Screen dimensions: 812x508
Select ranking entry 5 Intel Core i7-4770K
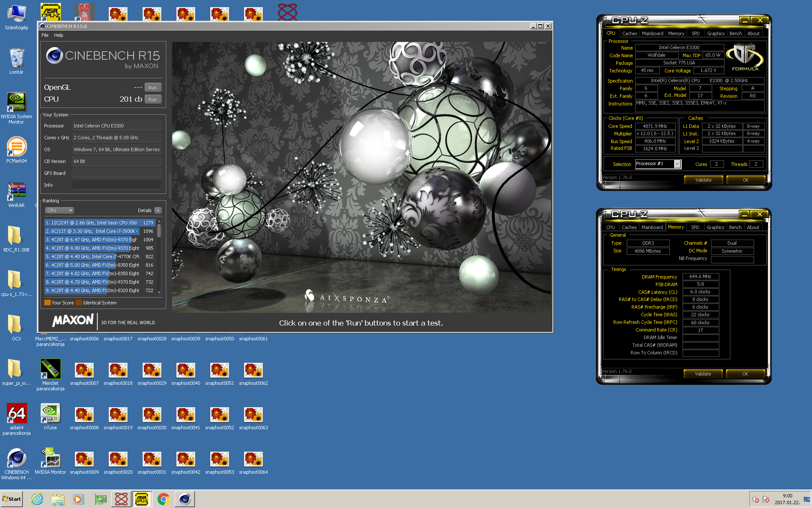100,257
